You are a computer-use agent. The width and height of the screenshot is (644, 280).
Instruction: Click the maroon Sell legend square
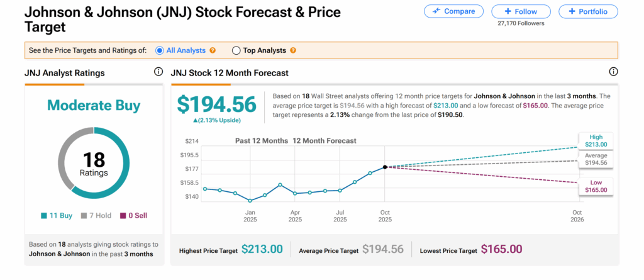coord(123,216)
